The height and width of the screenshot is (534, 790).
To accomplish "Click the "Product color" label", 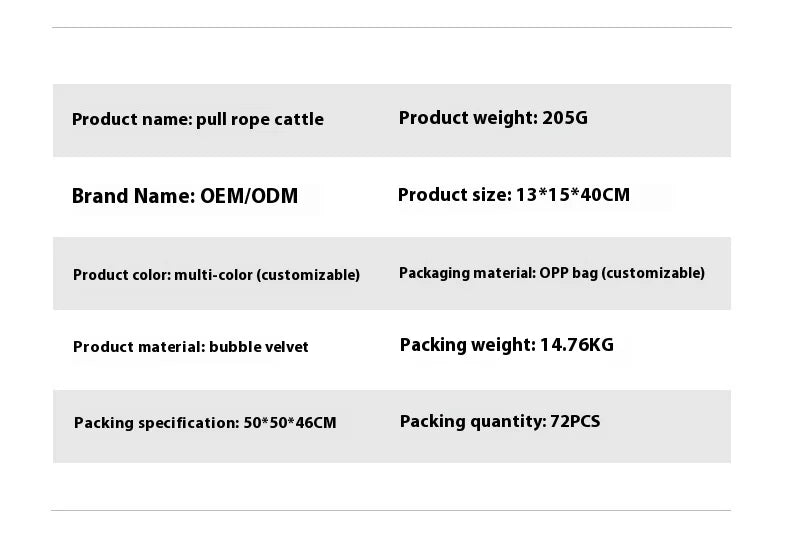I will pos(121,275).
